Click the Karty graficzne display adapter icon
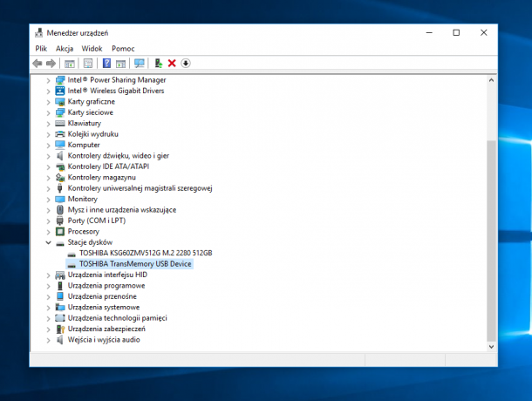Screen dimensions: 532x401 [x=60, y=102]
